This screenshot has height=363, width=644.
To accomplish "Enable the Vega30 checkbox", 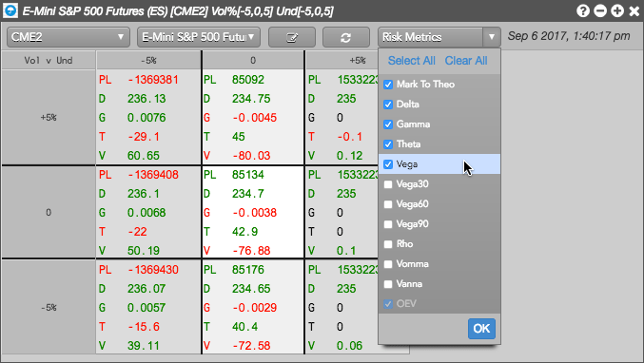I will click(x=388, y=184).
